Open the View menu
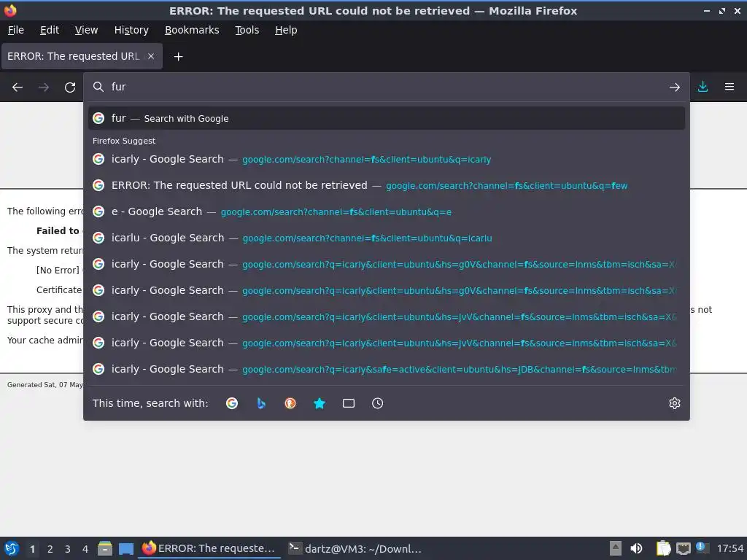Screen dimensions: 747x560 (86, 30)
